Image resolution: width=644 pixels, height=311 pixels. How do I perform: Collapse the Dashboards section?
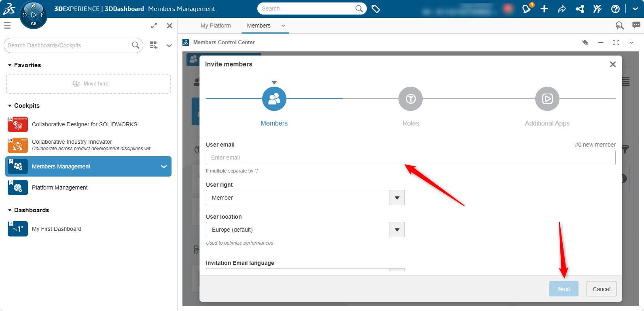point(10,210)
